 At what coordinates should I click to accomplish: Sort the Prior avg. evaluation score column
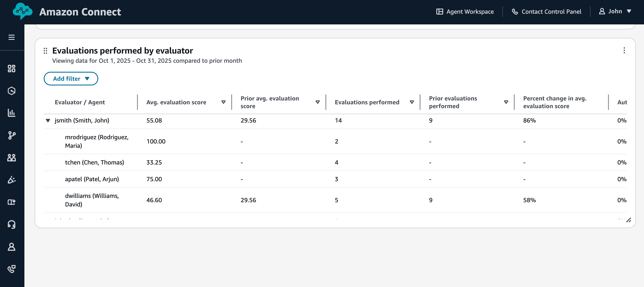(318, 102)
